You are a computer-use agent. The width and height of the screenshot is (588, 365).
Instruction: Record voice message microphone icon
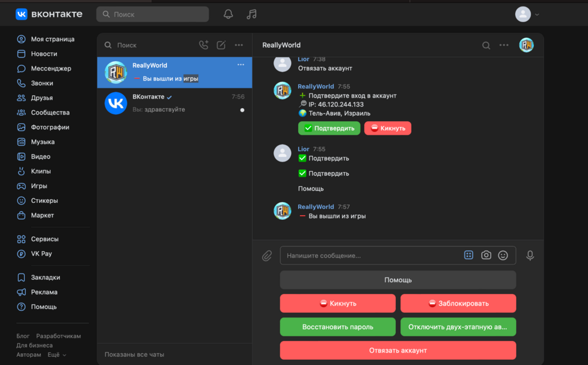530,256
